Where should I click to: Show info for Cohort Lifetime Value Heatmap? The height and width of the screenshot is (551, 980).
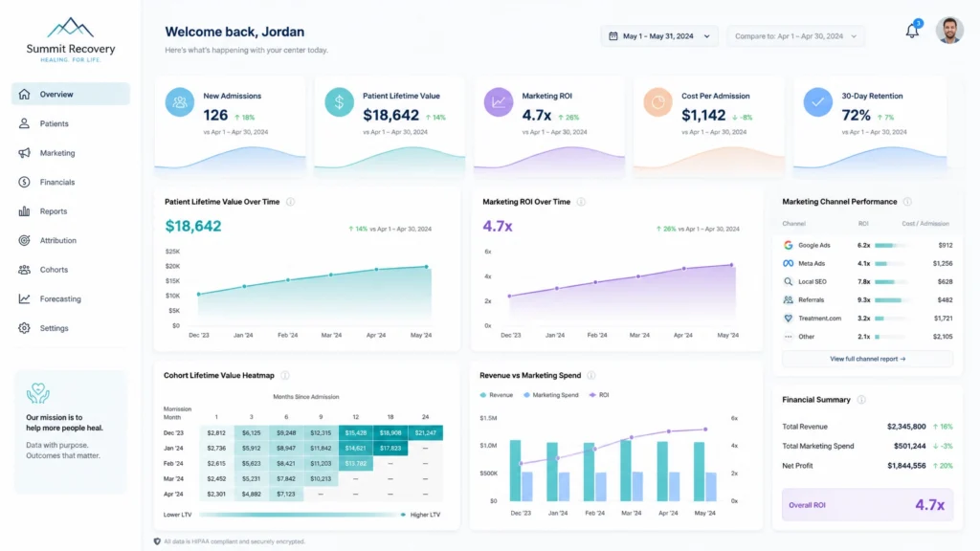pos(285,375)
